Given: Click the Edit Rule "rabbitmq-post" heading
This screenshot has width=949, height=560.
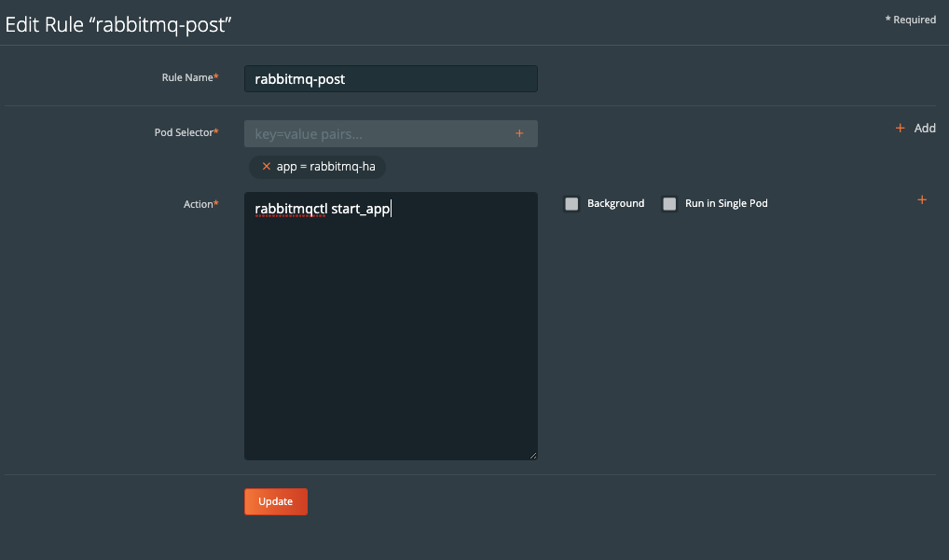Looking at the screenshot, I should pos(118,25).
